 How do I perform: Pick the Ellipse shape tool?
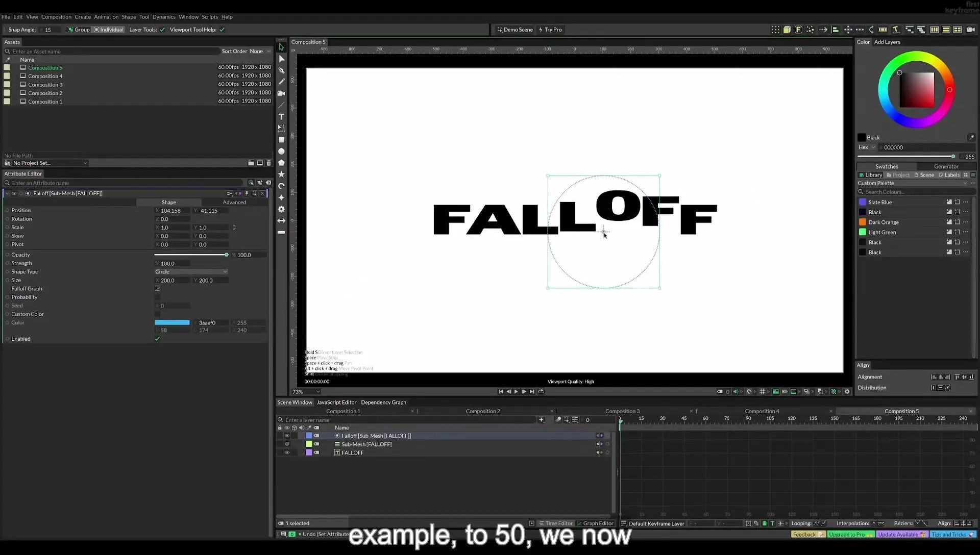[281, 152]
